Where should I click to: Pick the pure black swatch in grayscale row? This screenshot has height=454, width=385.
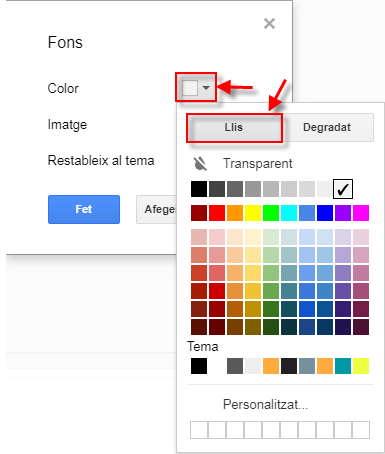click(x=199, y=189)
